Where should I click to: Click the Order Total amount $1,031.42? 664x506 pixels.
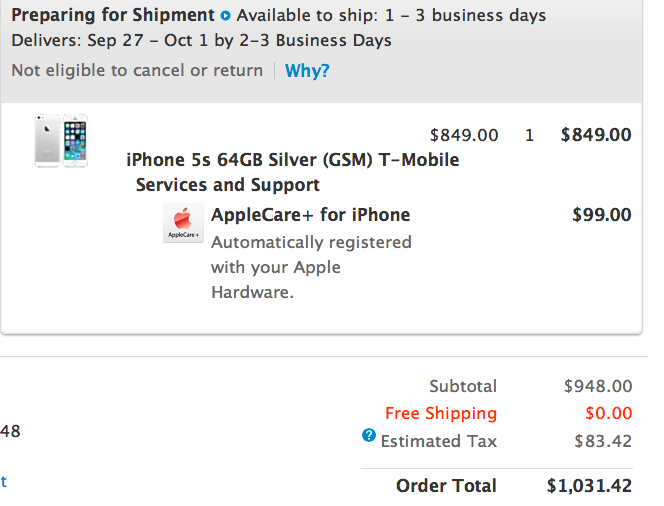point(589,486)
